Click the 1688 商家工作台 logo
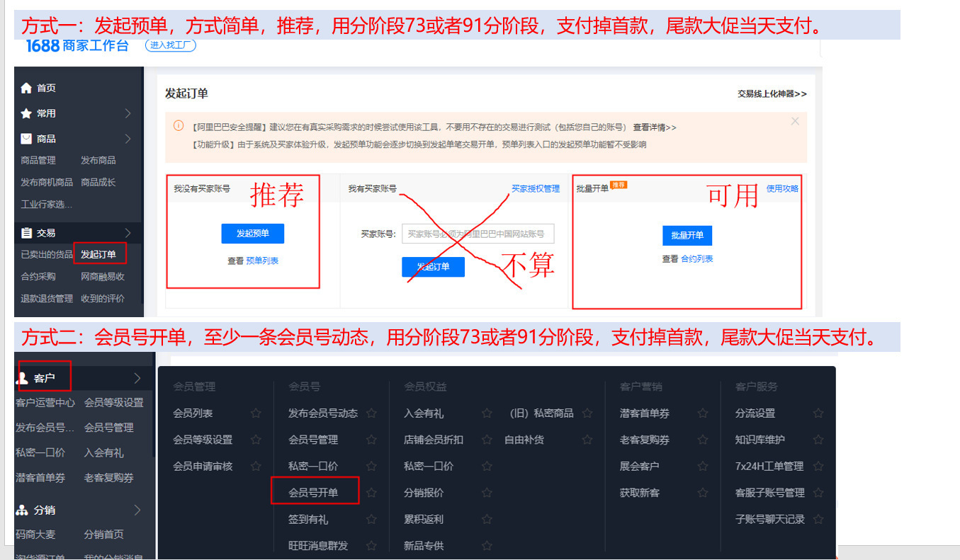Image resolution: width=960 pixels, height=560 pixels. 77,46
